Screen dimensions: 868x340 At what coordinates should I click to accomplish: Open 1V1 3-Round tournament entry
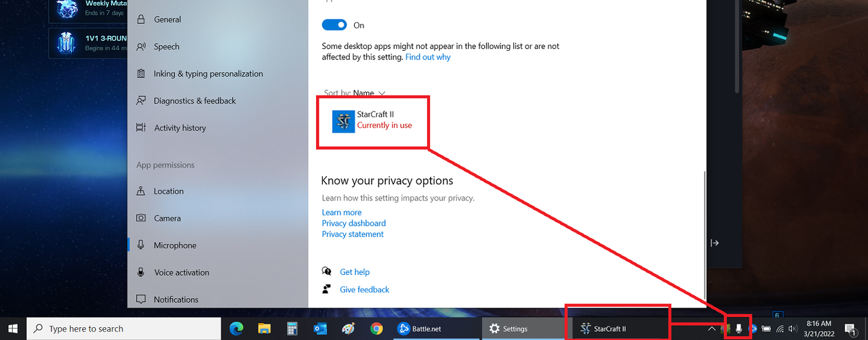tap(88, 43)
